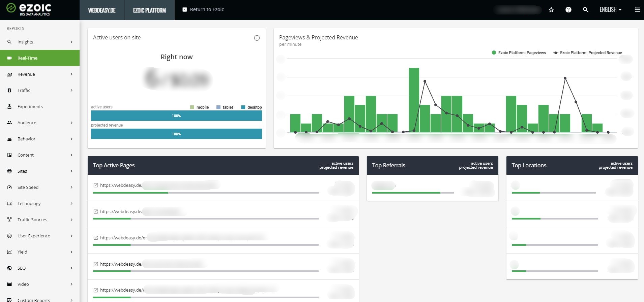The image size is (644, 302).
Task: Click the Top Locations header
Action: pos(572,165)
